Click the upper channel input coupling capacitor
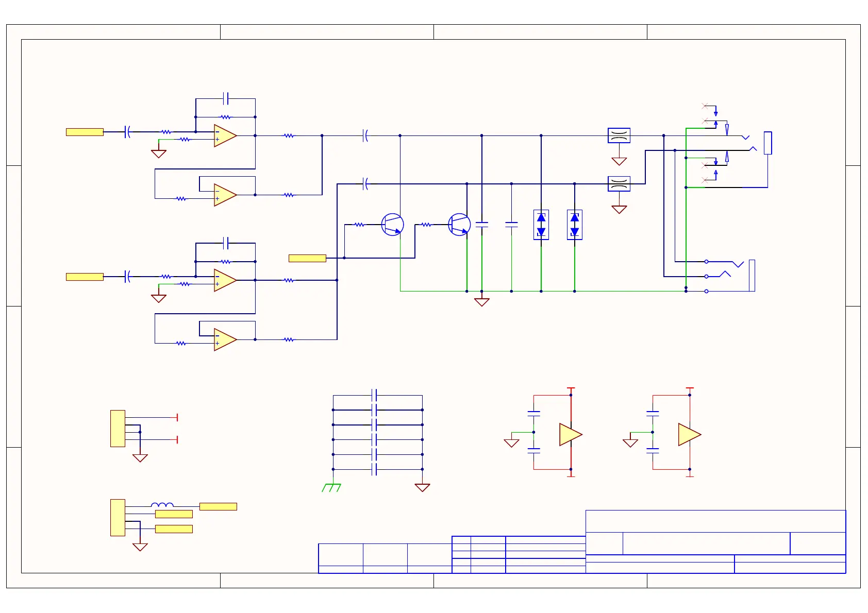The width and height of the screenshot is (868, 613). click(x=127, y=132)
